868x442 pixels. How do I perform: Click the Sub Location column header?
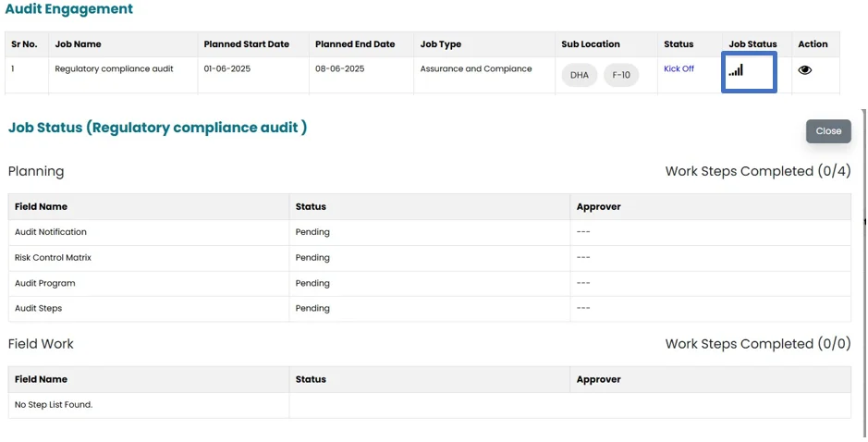(x=590, y=44)
